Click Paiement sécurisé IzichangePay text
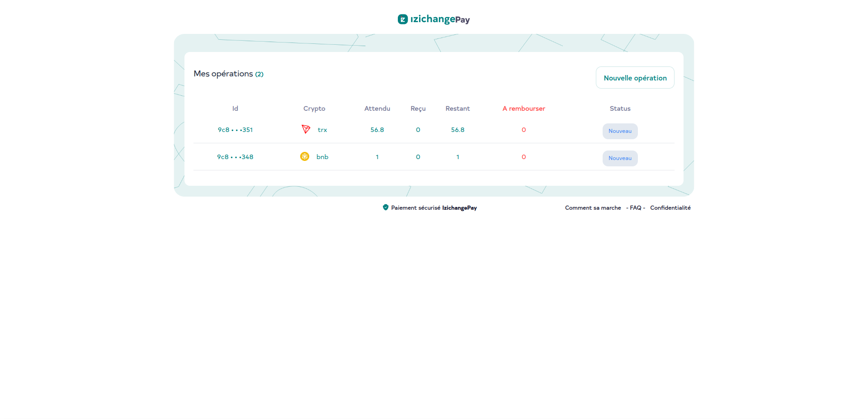 click(434, 208)
